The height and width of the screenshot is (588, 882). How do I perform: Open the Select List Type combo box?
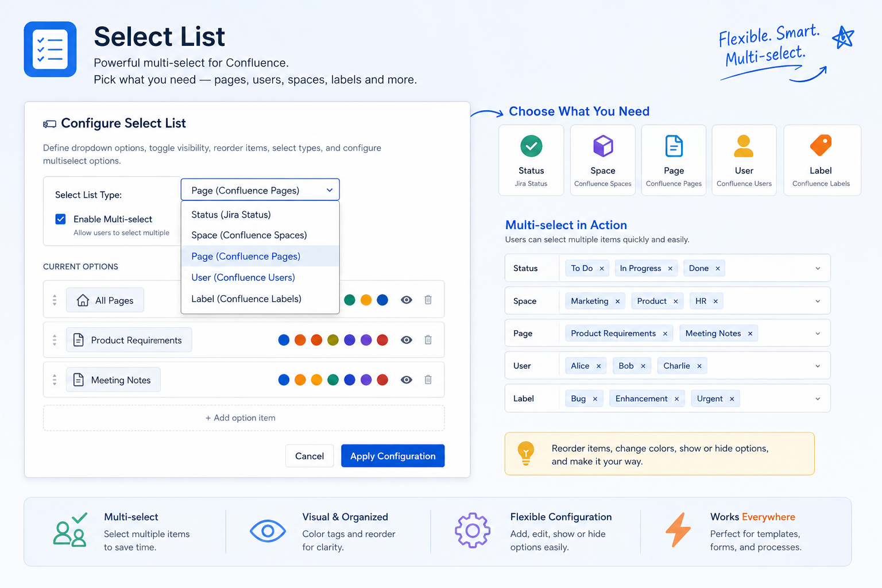coord(260,190)
